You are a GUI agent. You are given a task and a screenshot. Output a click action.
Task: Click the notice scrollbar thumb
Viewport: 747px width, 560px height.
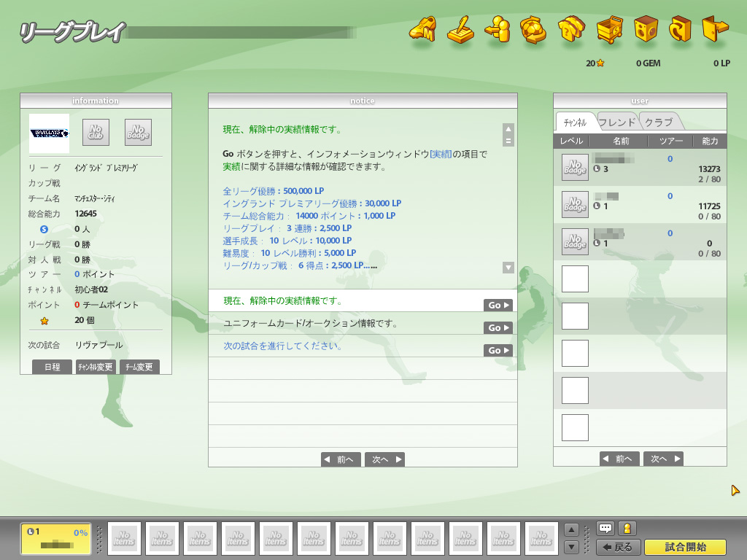coord(508,141)
